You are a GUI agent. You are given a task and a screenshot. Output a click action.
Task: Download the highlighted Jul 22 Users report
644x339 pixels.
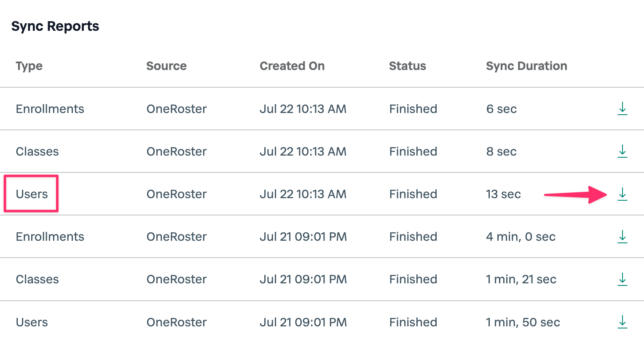[x=622, y=194]
